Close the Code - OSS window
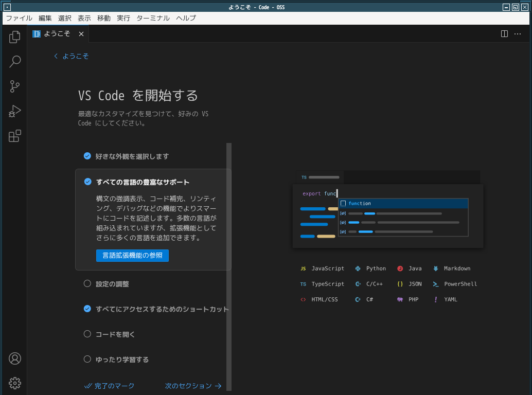This screenshot has width=532, height=395. (524, 7)
